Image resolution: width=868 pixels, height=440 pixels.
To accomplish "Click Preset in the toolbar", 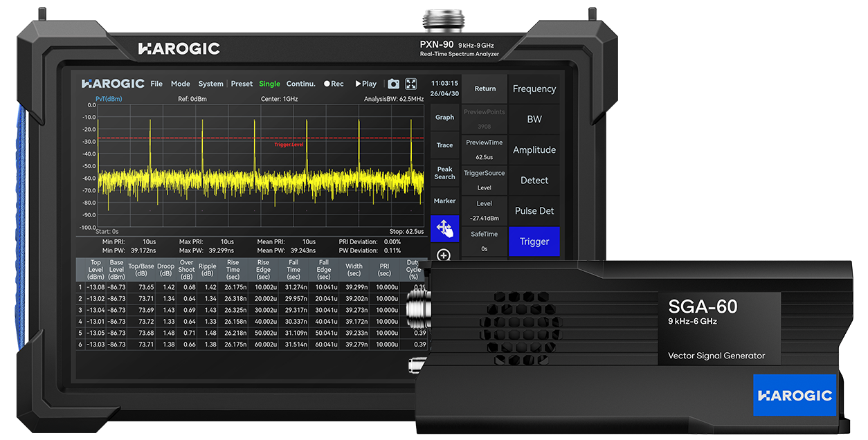I will point(242,84).
